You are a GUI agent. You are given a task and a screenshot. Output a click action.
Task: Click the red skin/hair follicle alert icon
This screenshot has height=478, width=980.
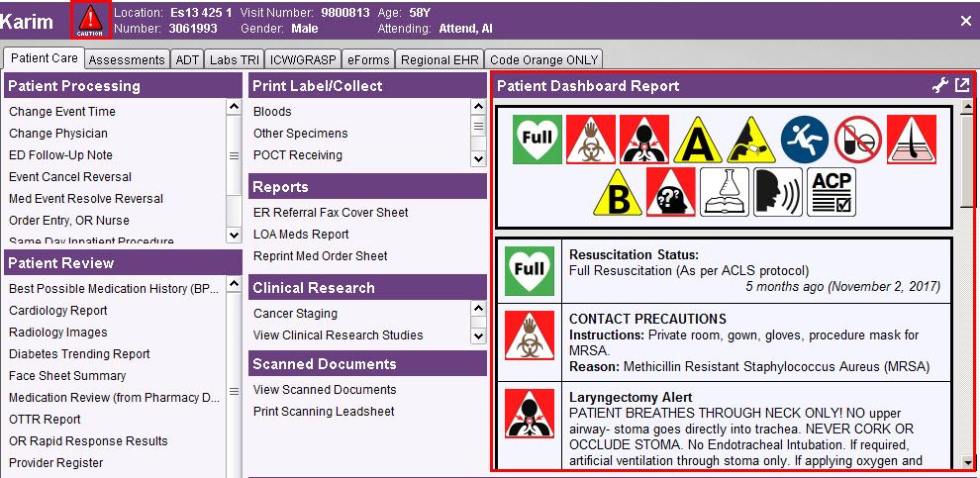[912, 140]
